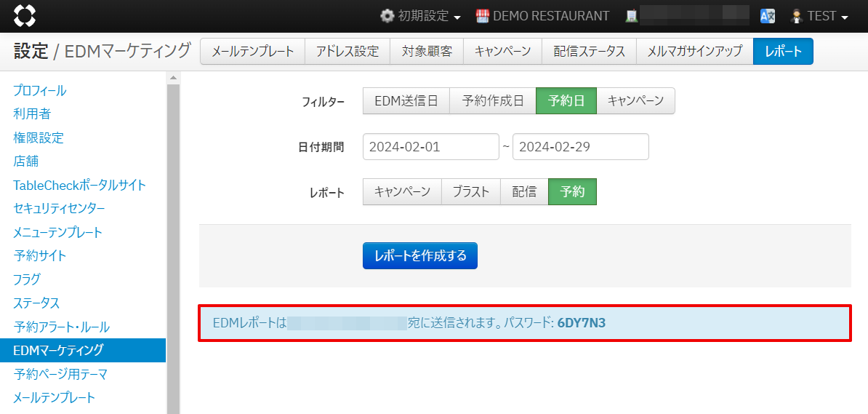This screenshot has width=868, height=414.
Task: Click the start date field 2024-02-01
Action: coord(430,147)
